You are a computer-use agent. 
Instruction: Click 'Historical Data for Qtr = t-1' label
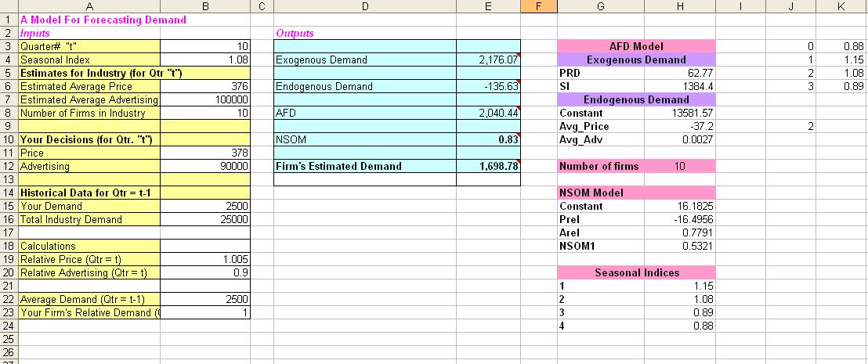pos(89,193)
